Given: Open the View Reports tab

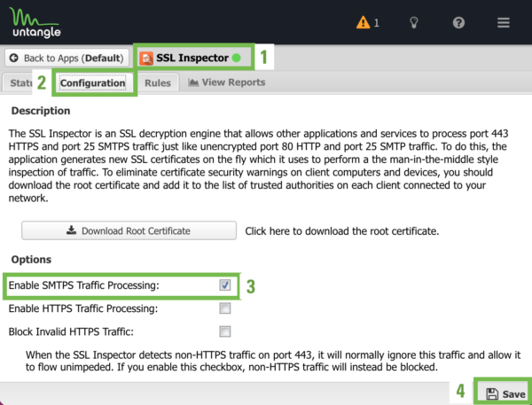Looking at the screenshot, I should coord(227,82).
